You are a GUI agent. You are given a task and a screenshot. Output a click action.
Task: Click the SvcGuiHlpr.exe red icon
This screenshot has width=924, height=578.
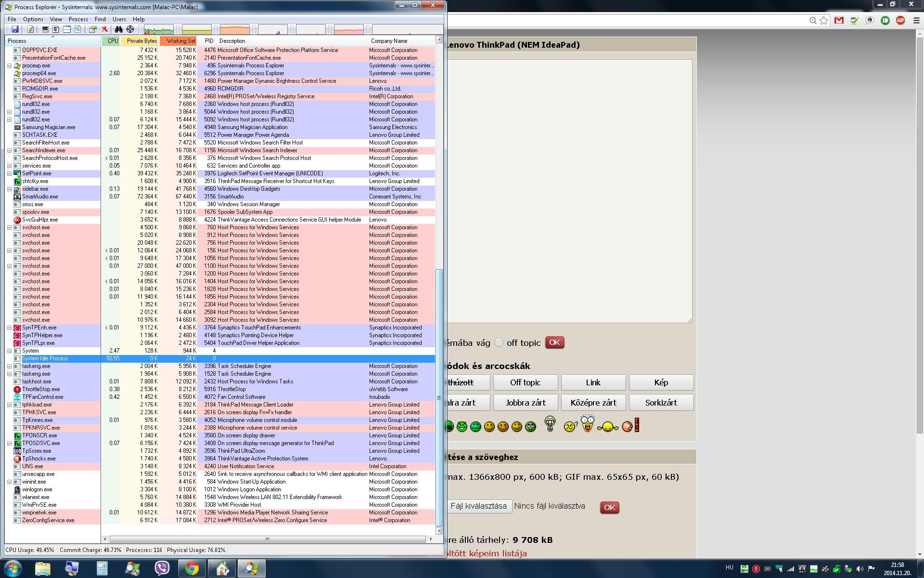point(17,220)
